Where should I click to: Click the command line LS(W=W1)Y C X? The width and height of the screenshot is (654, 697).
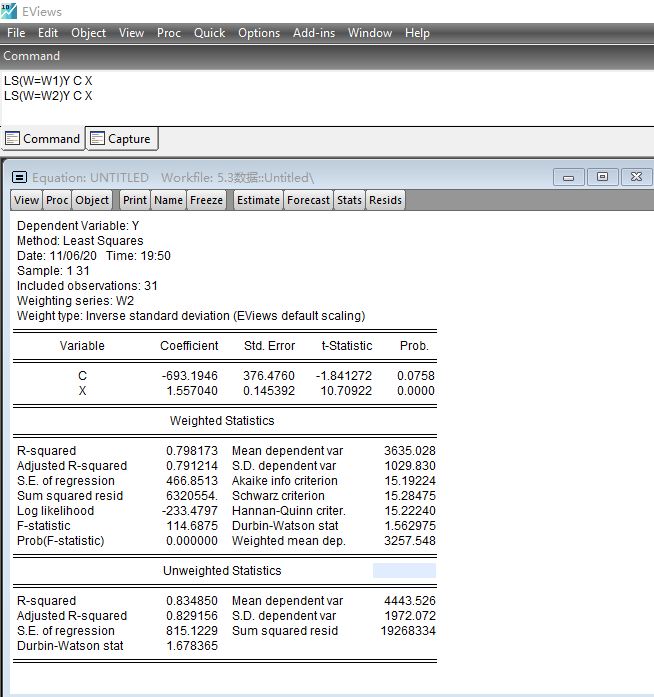tap(48, 81)
